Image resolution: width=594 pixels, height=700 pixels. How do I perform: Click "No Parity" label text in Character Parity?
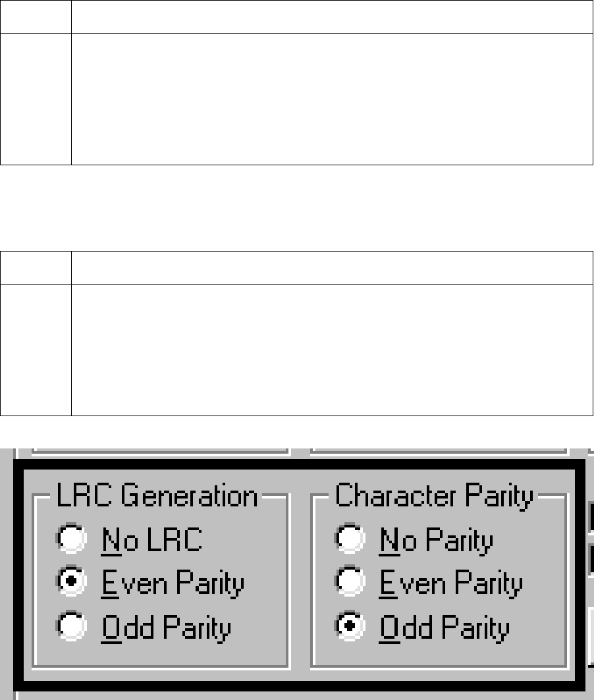coord(436,541)
